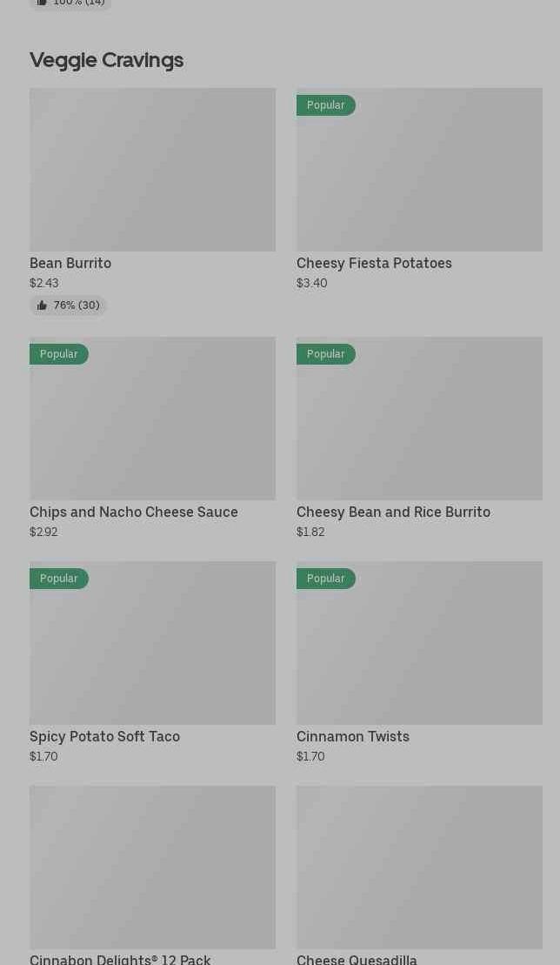Image resolution: width=560 pixels, height=965 pixels.
Task: Click the Veggie Cravings section heading
Action: pos(106,60)
